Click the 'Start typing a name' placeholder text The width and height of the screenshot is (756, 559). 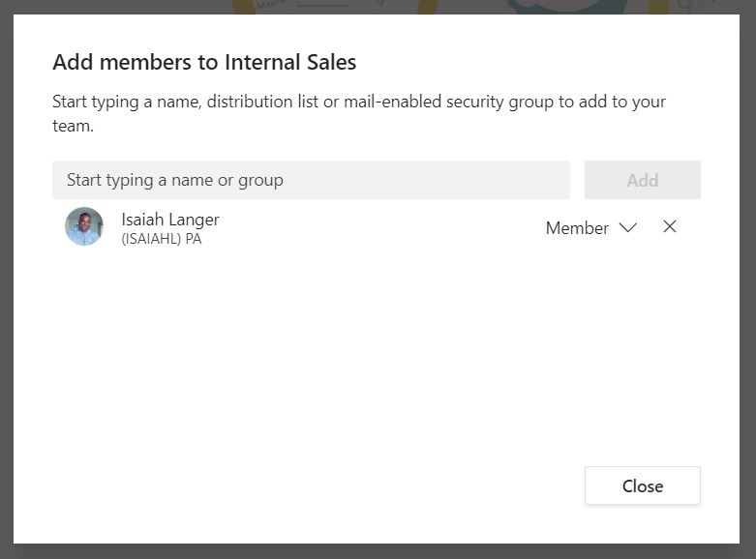175,180
